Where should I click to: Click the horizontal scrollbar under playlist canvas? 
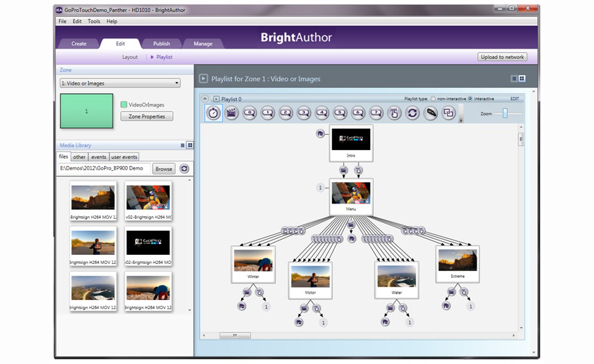(235, 336)
